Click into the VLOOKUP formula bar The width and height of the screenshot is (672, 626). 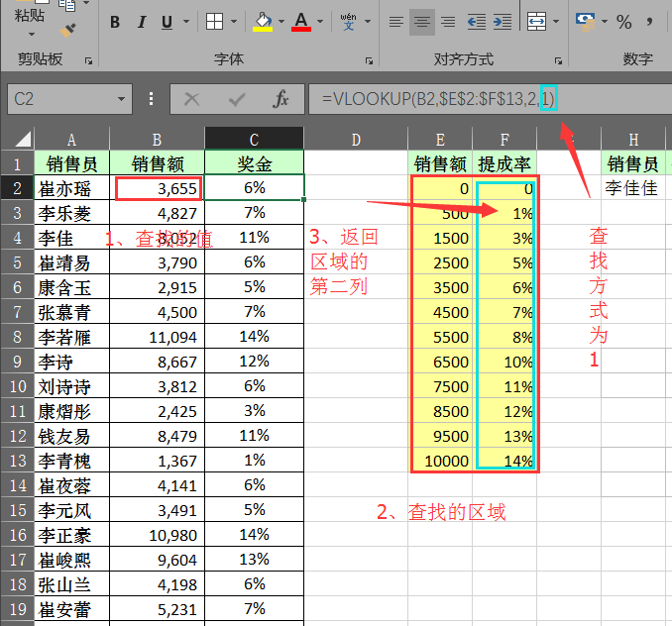click(x=490, y=99)
